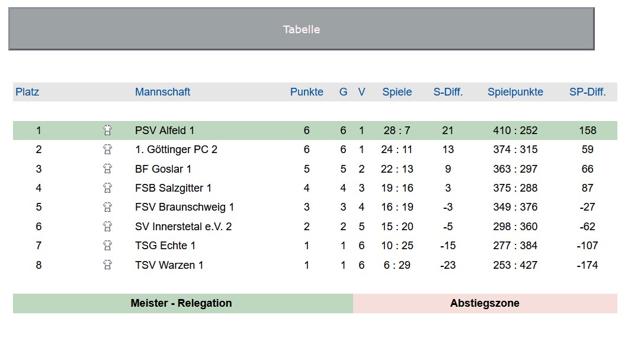Click the Tabelle header bar

tap(301, 29)
